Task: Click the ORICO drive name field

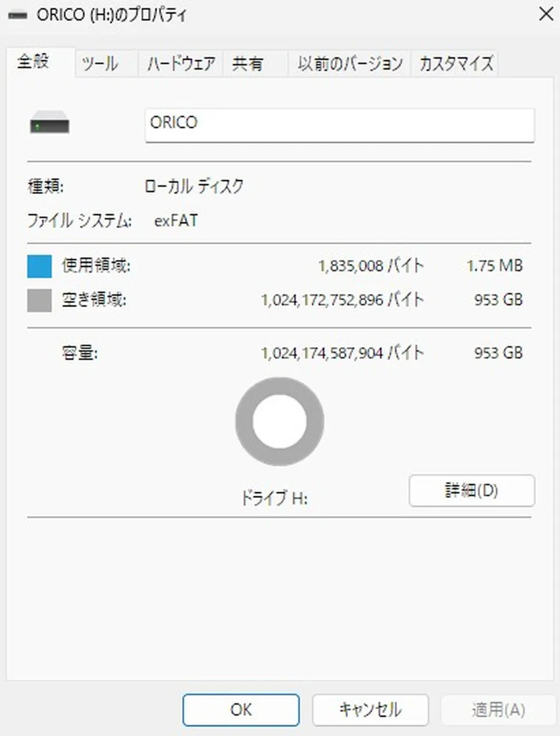Action: (339, 124)
